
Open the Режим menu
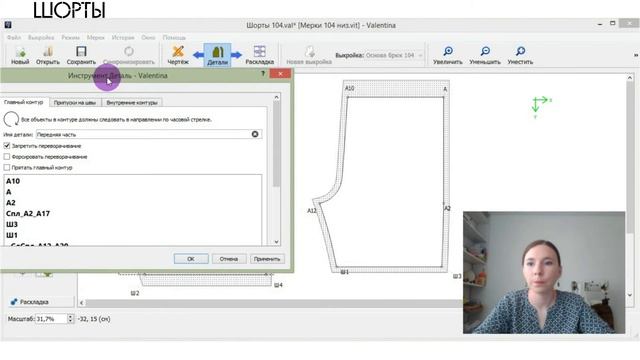pyautogui.click(x=71, y=38)
